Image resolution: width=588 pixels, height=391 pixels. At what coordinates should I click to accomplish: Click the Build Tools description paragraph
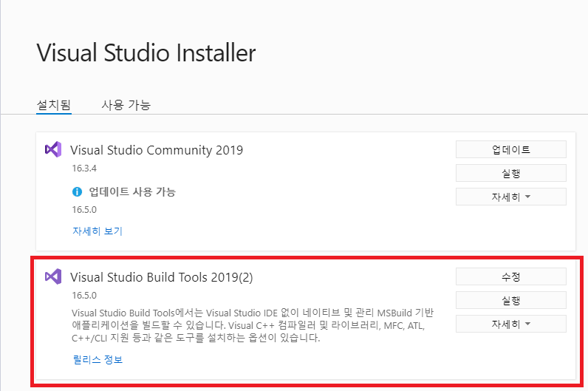click(253, 325)
